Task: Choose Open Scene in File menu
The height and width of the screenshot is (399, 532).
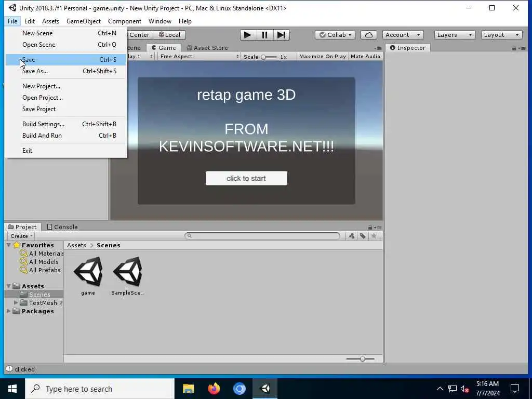Action: tap(66, 45)
